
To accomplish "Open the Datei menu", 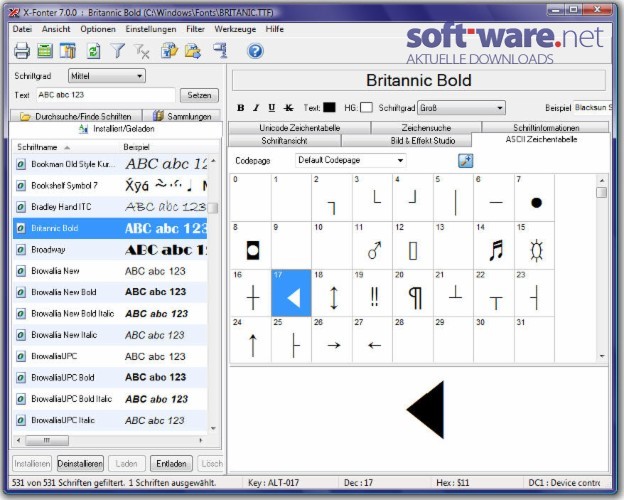I will click(x=22, y=29).
